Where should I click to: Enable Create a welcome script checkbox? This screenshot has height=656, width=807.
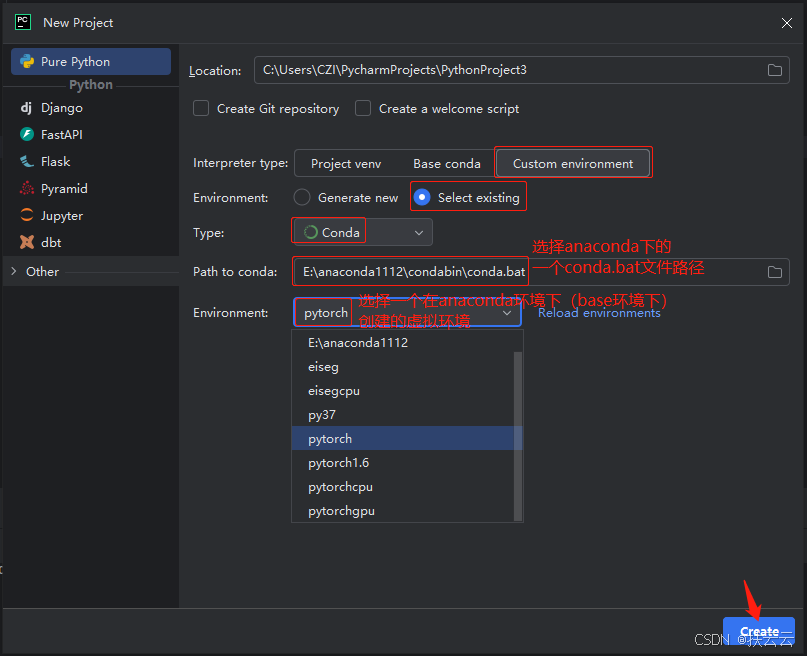pyautogui.click(x=363, y=109)
